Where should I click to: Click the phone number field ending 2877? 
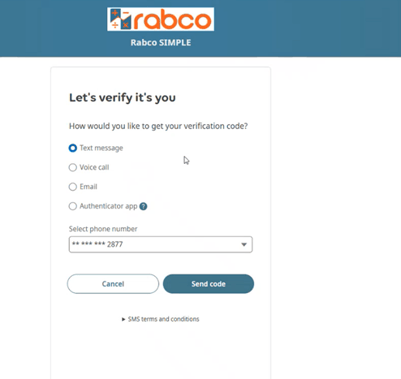[161, 245]
